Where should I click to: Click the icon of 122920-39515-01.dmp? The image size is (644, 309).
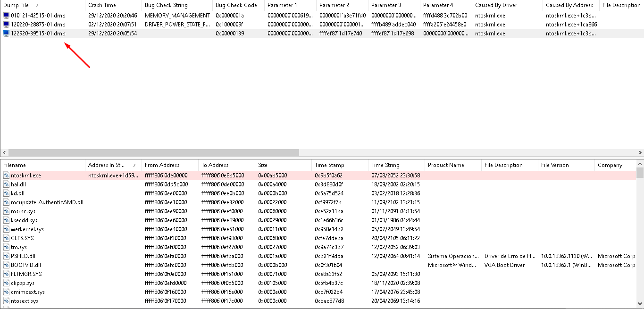point(6,33)
